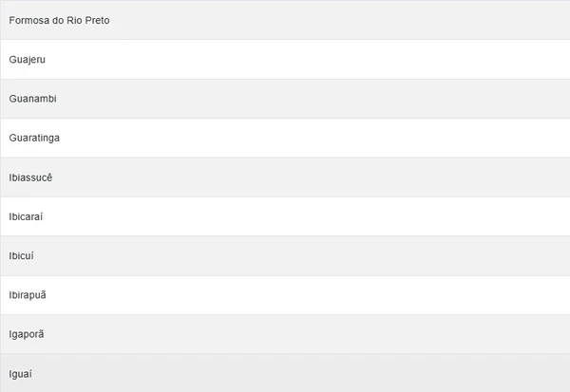Viewport: 570px width, 392px height.
Task: Click the 'Guajeru' text label
Action: click(x=27, y=60)
